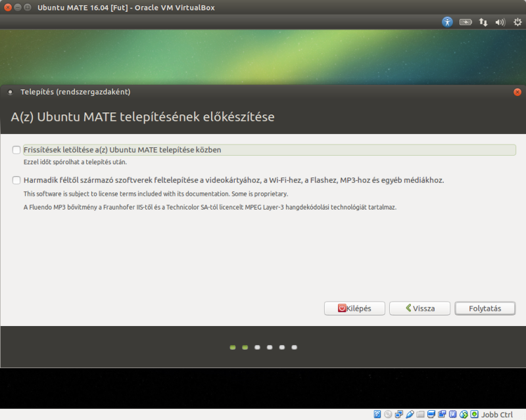Screen dimensions: 526x420
Task: Close the Telepítés installer window
Action: [x=517, y=92]
